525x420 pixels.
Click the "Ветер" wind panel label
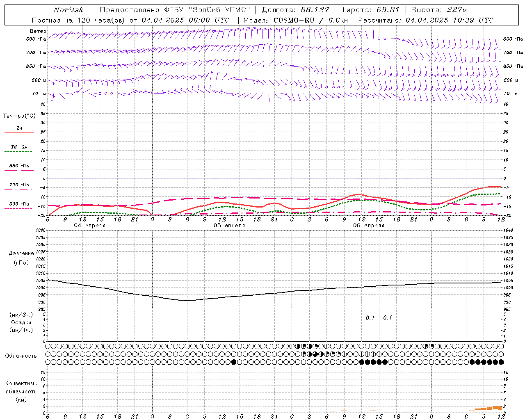pos(38,31)
